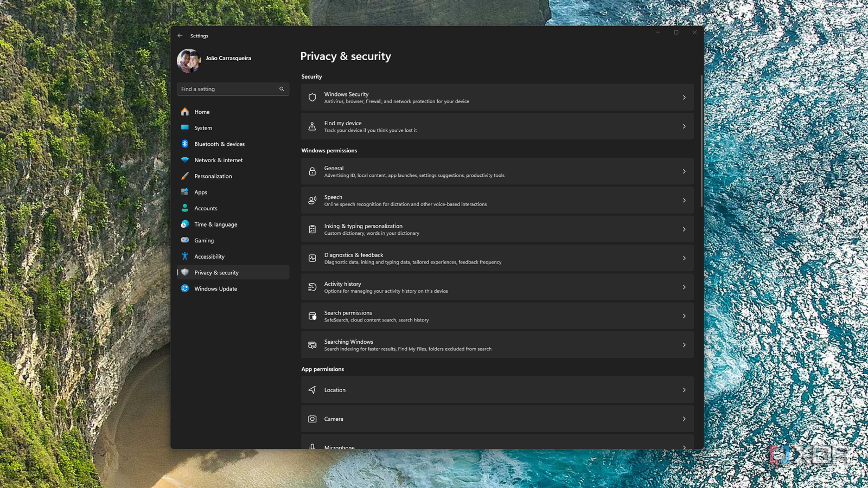The height and width of the screenshot is (488, 868).
Task: Click the João Carrasqueira account name
Action: click(228, 58)
